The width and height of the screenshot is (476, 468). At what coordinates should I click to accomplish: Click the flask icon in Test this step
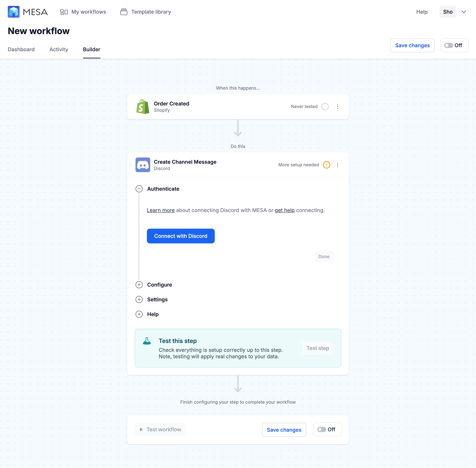click(x=147, y=341)
